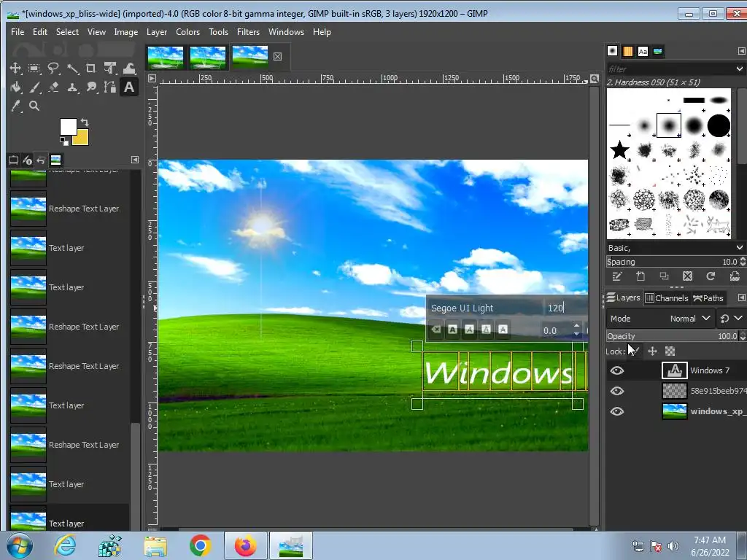The height and width of the screenshot is (560, 747).
Task: Switch to the Patterns dock tab
Action: pos(628,52)
